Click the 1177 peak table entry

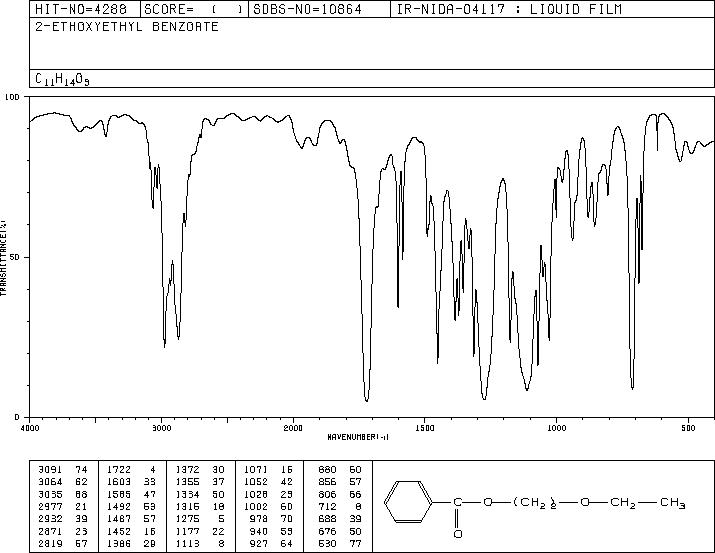pos(200,532)
